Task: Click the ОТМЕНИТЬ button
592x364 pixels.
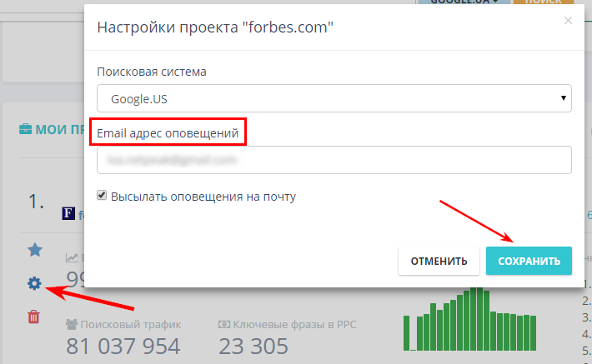Action: coord(439,261)
